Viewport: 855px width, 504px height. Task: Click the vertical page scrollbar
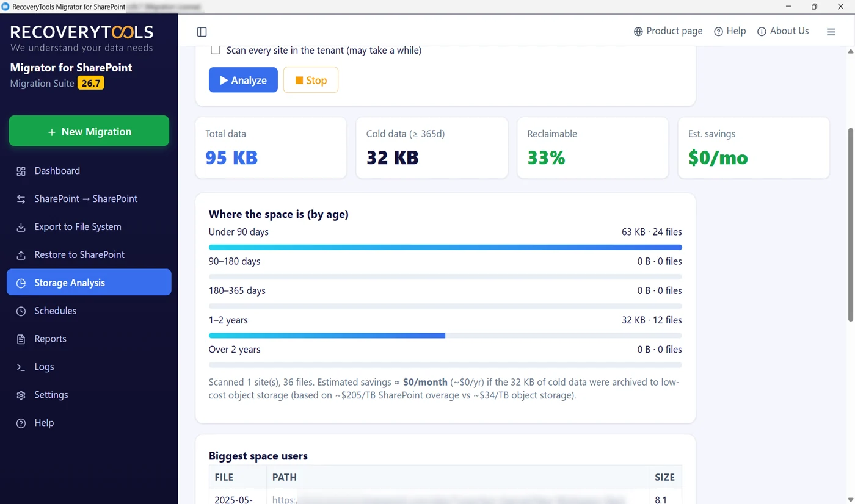tap(851, 225)
